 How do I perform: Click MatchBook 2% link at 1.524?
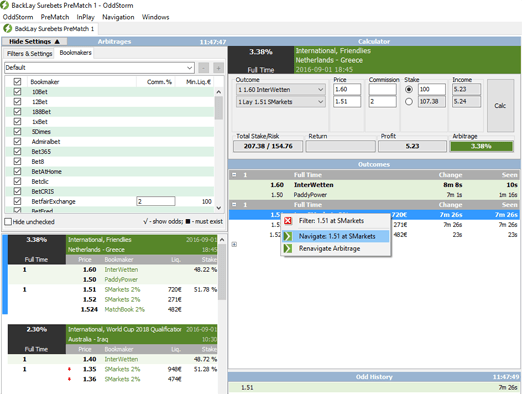(x=124, y=309)
